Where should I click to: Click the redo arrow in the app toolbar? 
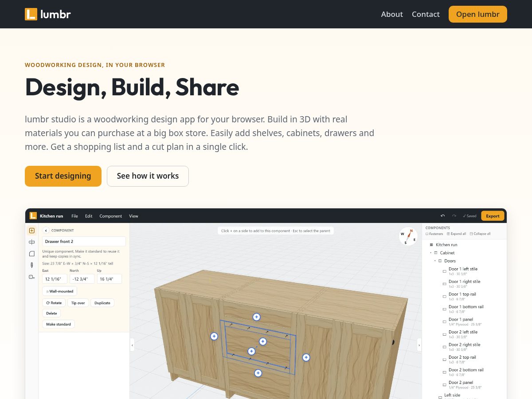point(454,216)
